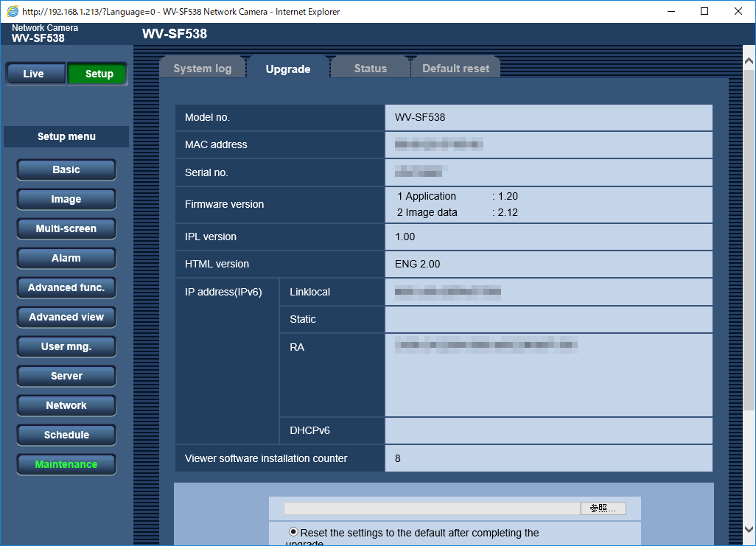Open the Basic setup menu

(66, 169)
